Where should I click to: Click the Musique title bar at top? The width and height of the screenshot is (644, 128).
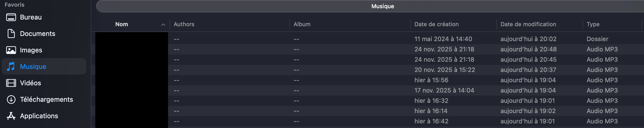[382, 6]
